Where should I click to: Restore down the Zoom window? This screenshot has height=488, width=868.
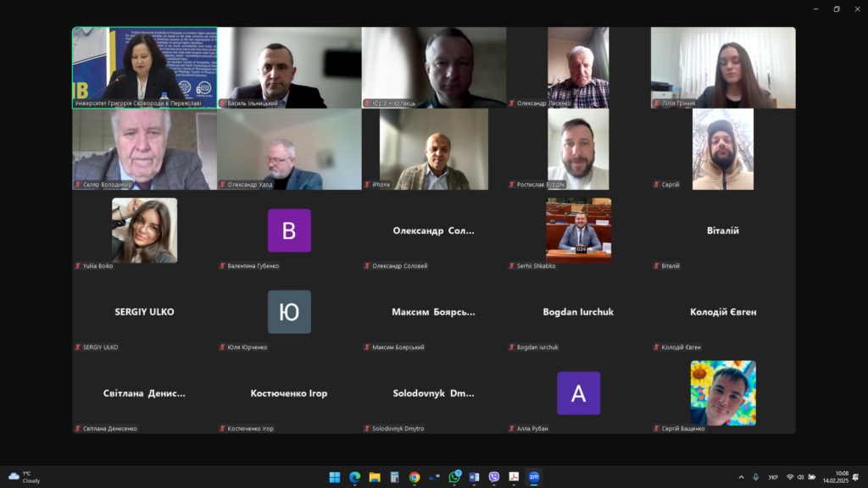pos(836,9)
